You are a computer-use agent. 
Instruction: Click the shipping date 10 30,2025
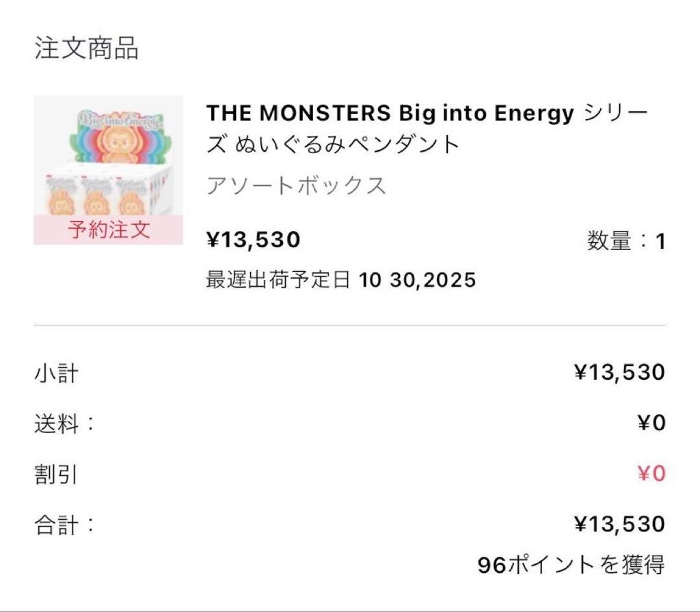click(416, 280)
